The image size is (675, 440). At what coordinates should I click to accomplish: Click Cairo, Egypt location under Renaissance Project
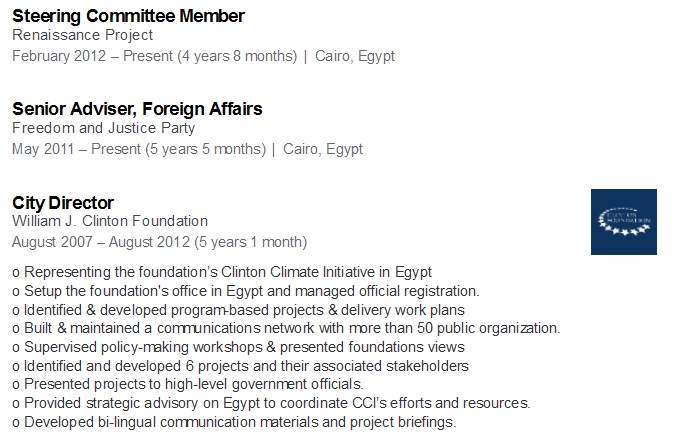coord(355,56)
